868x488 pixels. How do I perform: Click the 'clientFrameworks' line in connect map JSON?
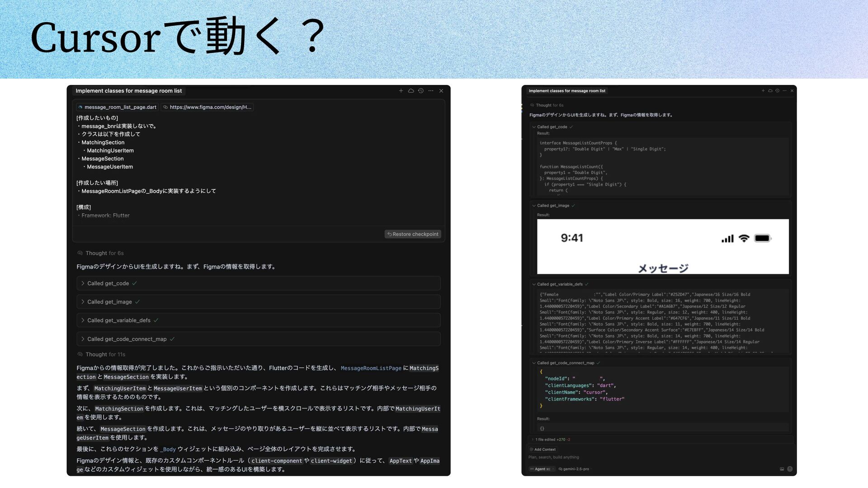click(x=585, y=399)
